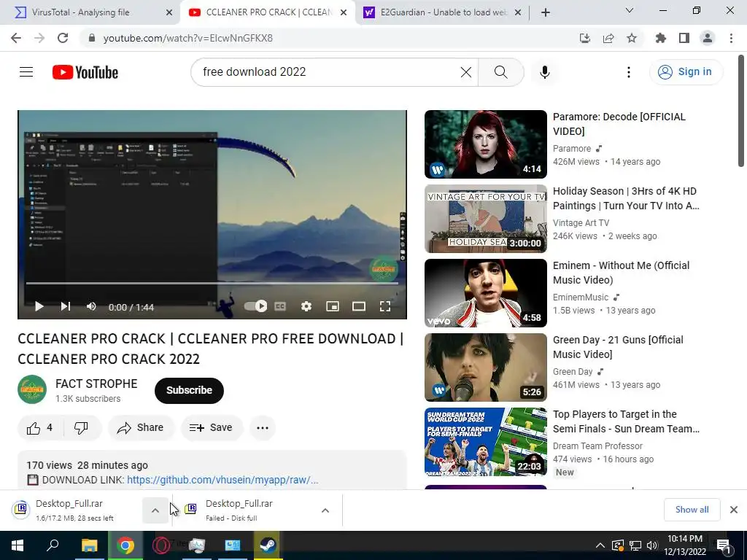747x560 pixels.
Task: Open the FACT STROPHE channel avatar
Action: tap(32, 390)
